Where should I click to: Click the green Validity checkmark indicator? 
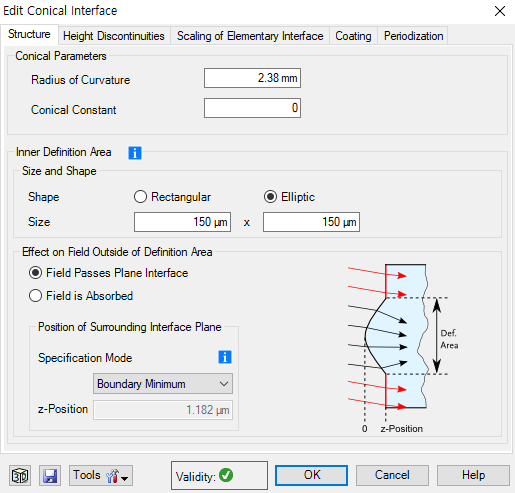(226, 475)
